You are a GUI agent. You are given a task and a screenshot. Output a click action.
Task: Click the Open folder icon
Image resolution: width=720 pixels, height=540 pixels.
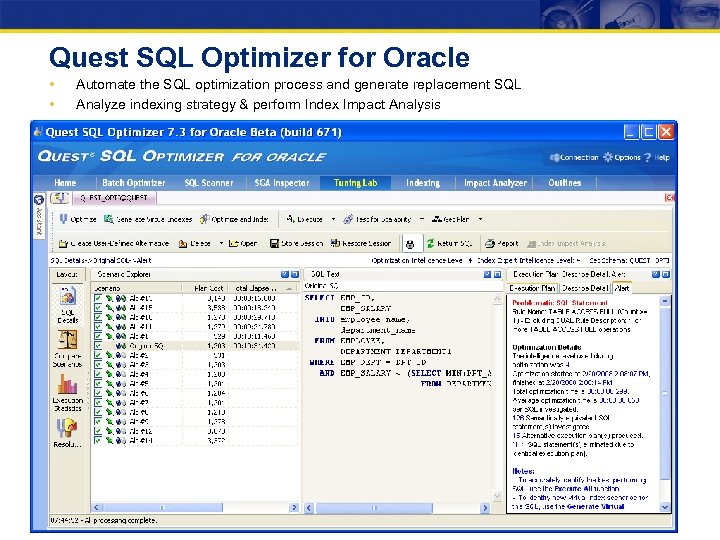[x=233, y=243]
